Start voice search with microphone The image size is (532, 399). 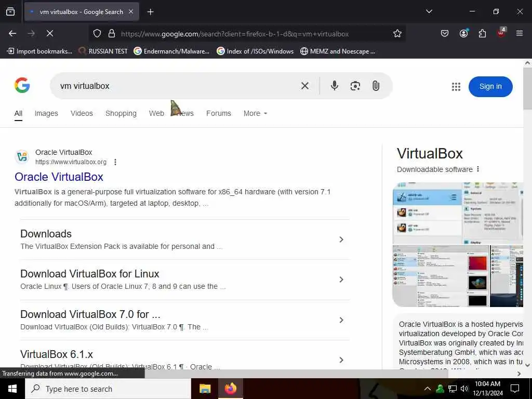[x=334, y=86]
